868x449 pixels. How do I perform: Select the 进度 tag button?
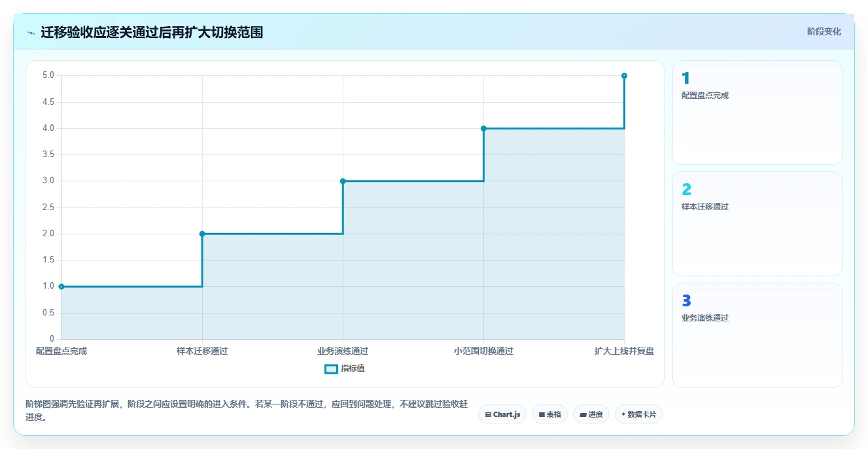click(591, 414)
